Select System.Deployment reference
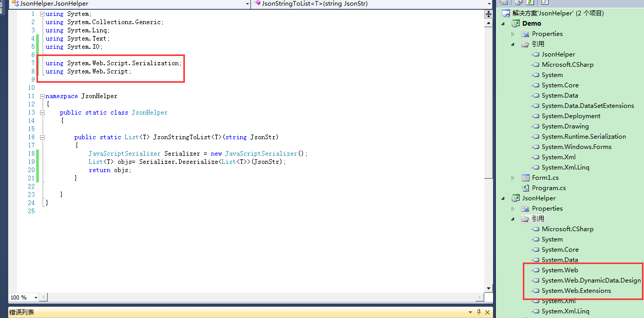Viewport: 644px width, 318px height. click(571, 116)
